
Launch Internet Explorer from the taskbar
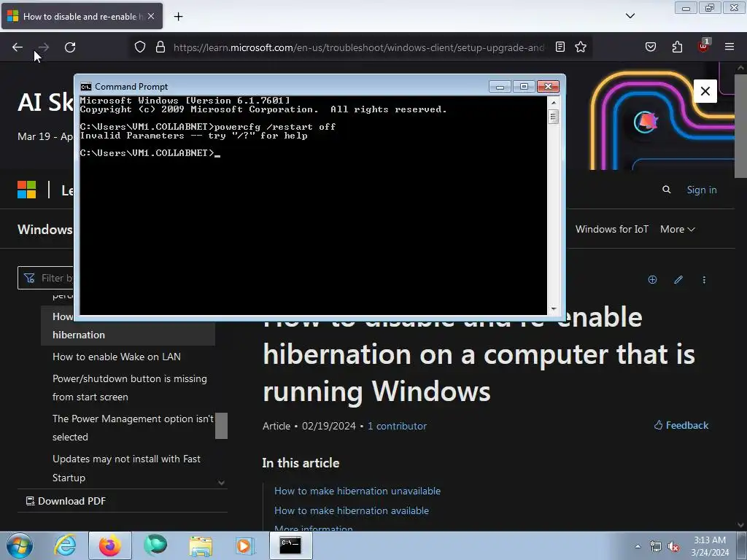tap(65, 545)
